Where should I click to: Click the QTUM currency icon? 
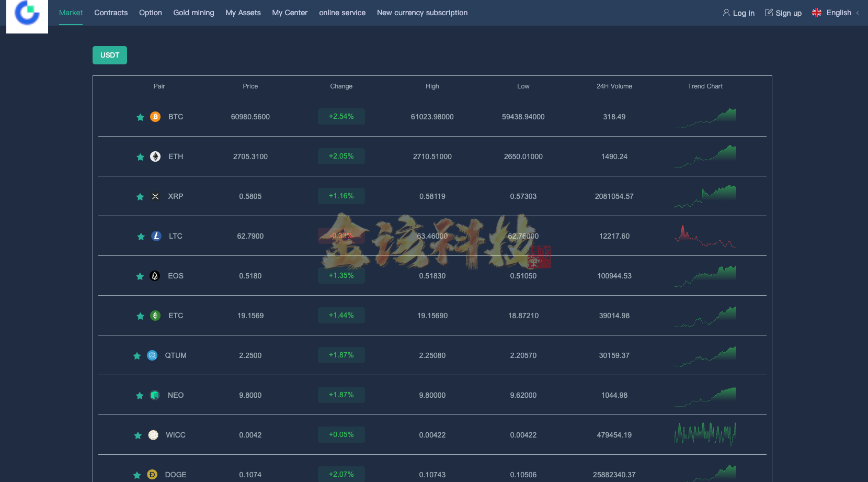tap(152, 355)
